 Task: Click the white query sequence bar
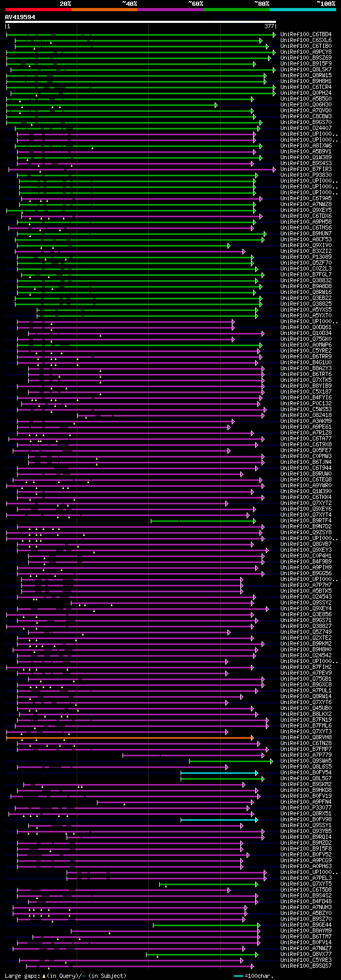point(141,22)
